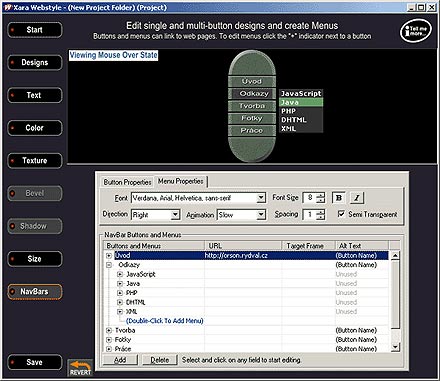Select '(Double-Click To Add Menu)' row
The width and height of the screenshot is (440, 381).
(164, 321)
